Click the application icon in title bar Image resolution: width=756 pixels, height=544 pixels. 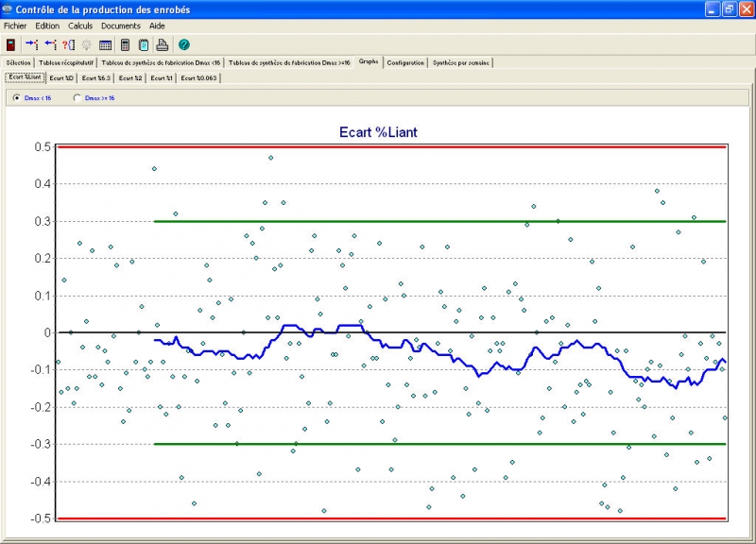(x=7, y=9)
